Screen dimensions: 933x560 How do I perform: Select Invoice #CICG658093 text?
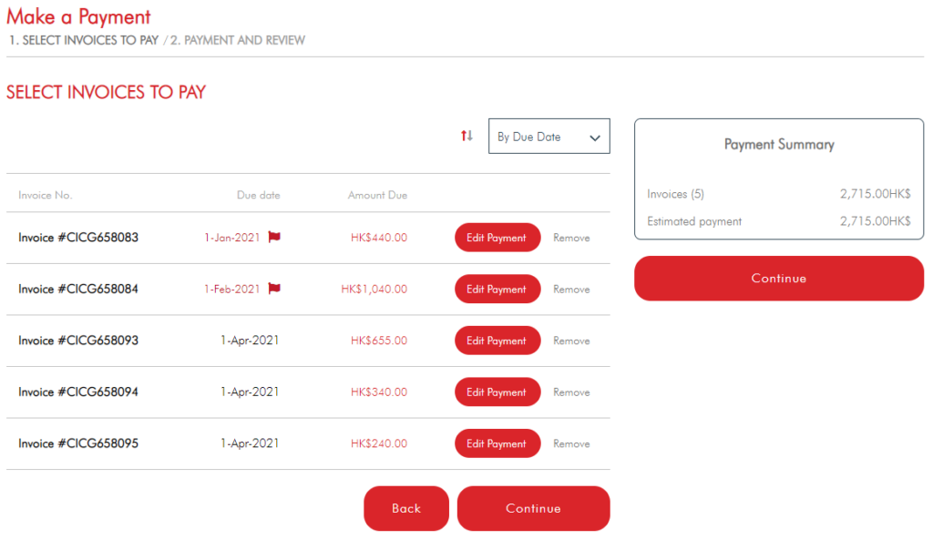pyautogui.click(x=78, y=341)
